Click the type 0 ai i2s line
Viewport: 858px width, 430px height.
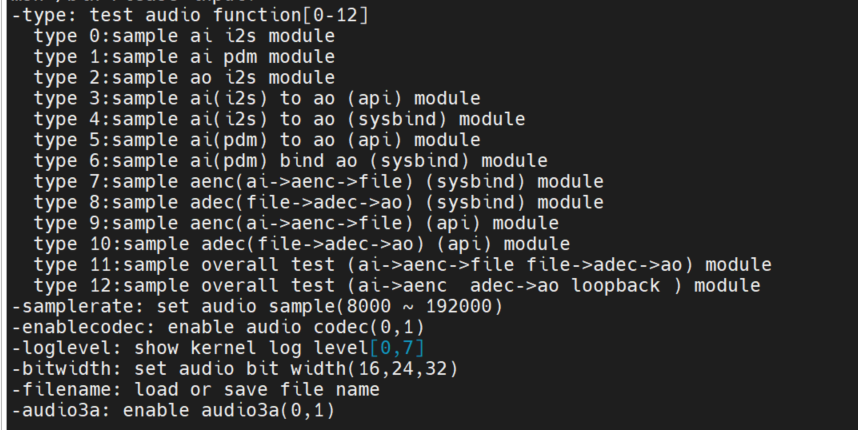(x=184, y=36)
